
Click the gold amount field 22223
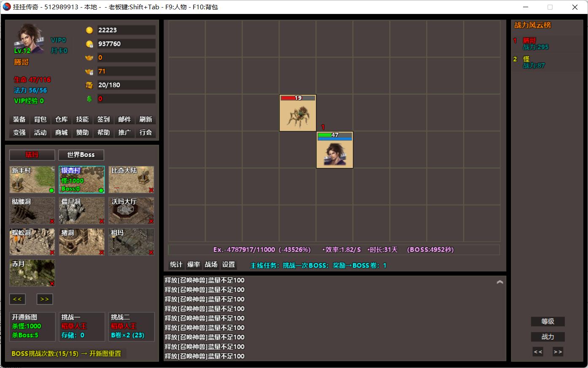tap(126, 30)
